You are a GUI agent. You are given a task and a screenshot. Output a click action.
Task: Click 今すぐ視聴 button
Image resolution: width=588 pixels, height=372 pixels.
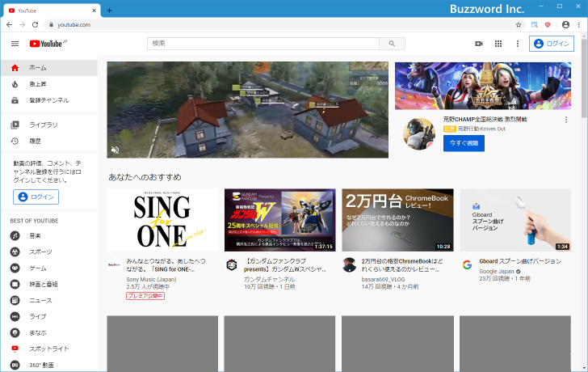click(464, 143)
